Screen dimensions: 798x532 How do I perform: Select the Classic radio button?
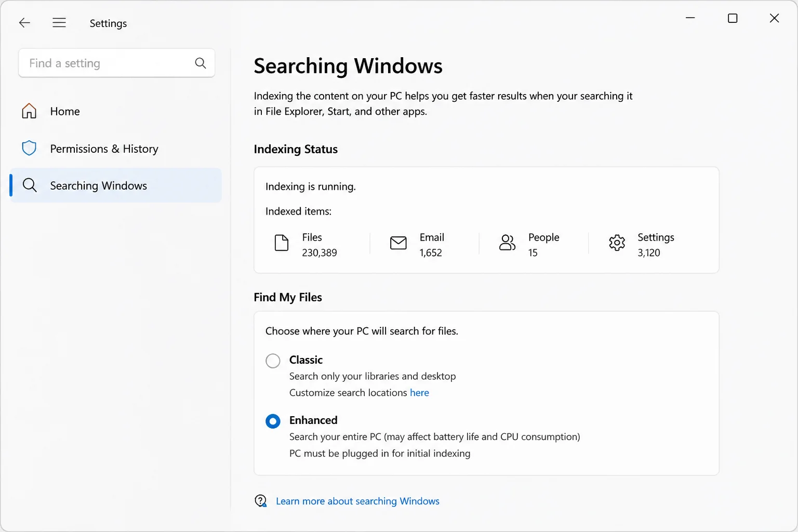pyautogui.click(x=273, y=361)
